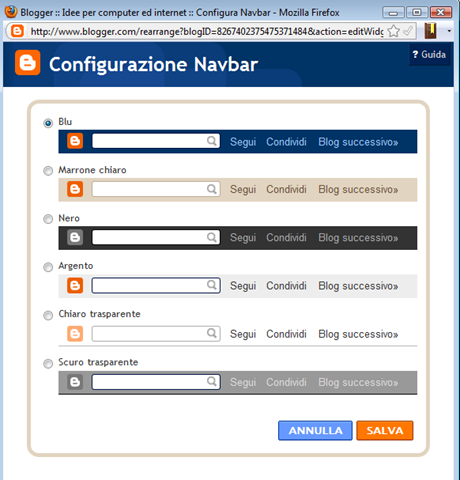The image size is (460, 480).
Task: Click the search magnifier in the Nero preview
Action: pos(212,237)
